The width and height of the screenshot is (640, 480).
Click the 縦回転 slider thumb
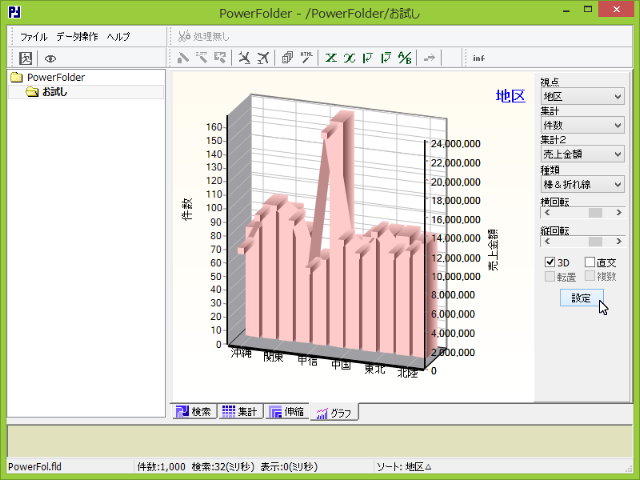pyautogui.click(x=596, y=242)
